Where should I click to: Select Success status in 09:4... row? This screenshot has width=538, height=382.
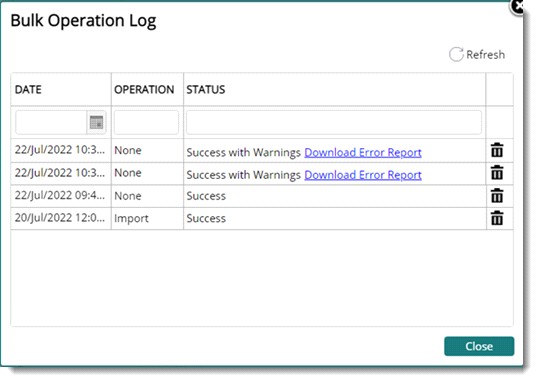coord(206,196)
